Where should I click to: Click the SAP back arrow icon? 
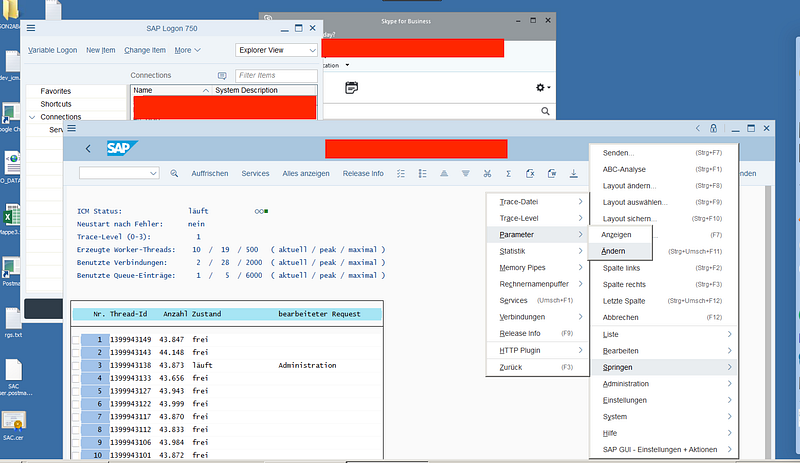(88, 149)
